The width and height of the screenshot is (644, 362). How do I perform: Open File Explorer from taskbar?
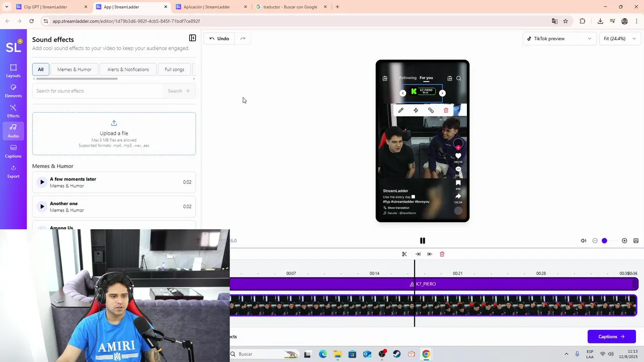[338, 354]
